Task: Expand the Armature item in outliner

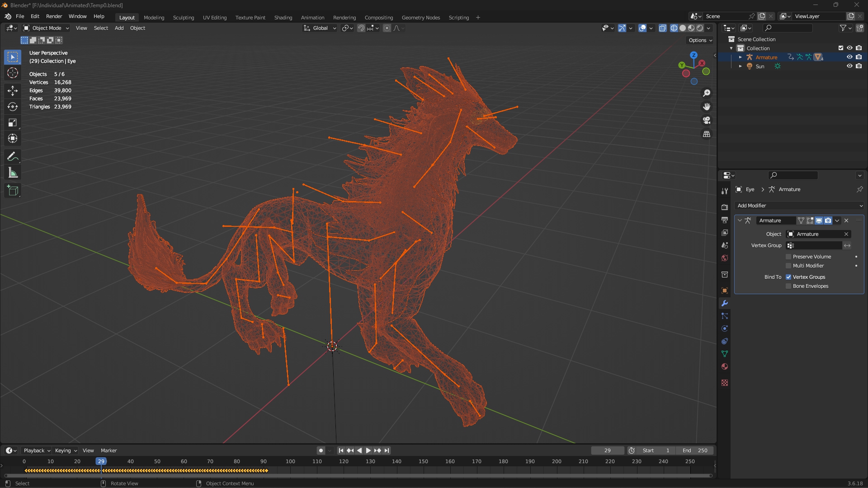Action: pyautogui.click(x=740, y=57)
